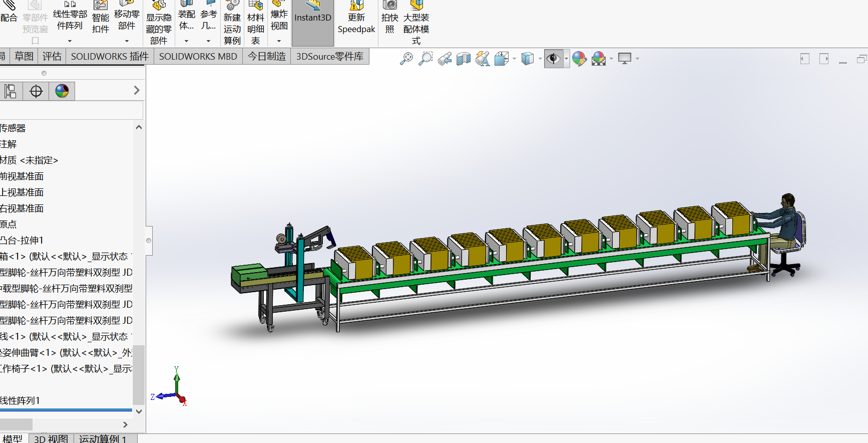Toggle 大型装配体模式 option
868x443 pixels.
(x=416, y=23)
